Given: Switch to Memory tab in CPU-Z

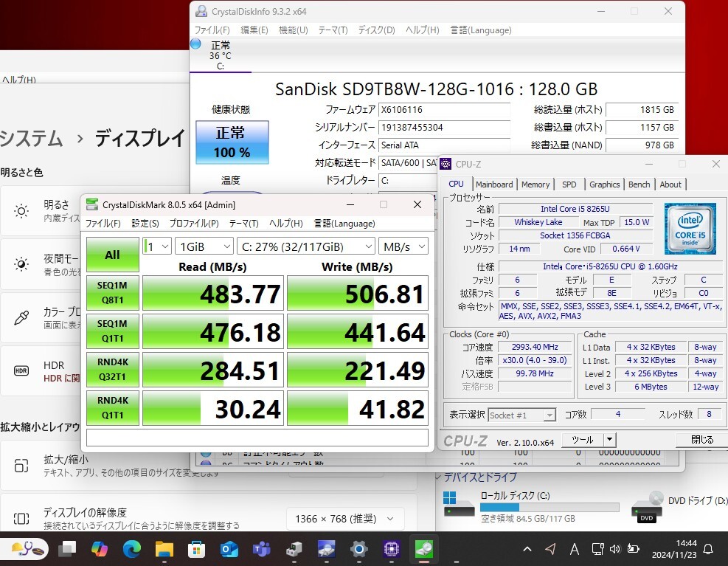Looking at the screenshot, I should click(535, 184).
